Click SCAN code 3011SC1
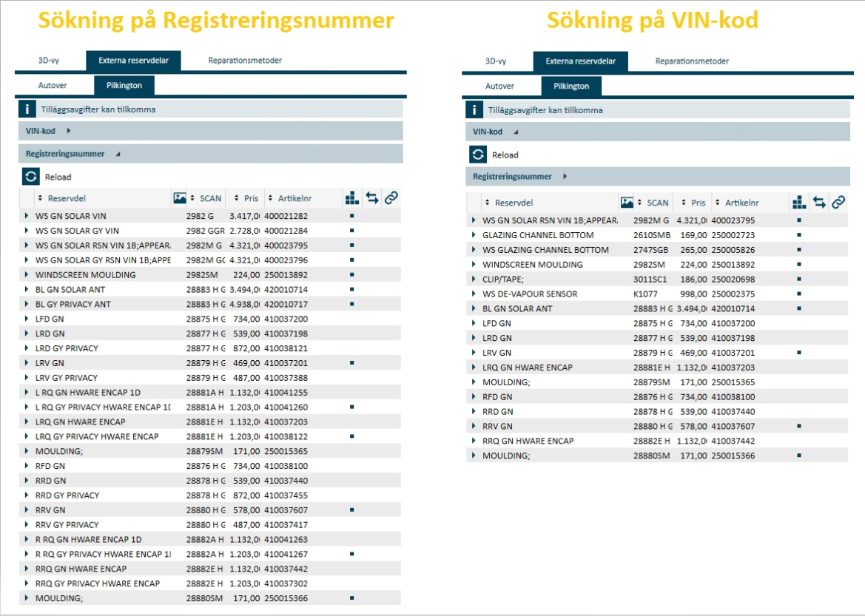This screenshot has width=865, height=616. click(x=650, y=279)
